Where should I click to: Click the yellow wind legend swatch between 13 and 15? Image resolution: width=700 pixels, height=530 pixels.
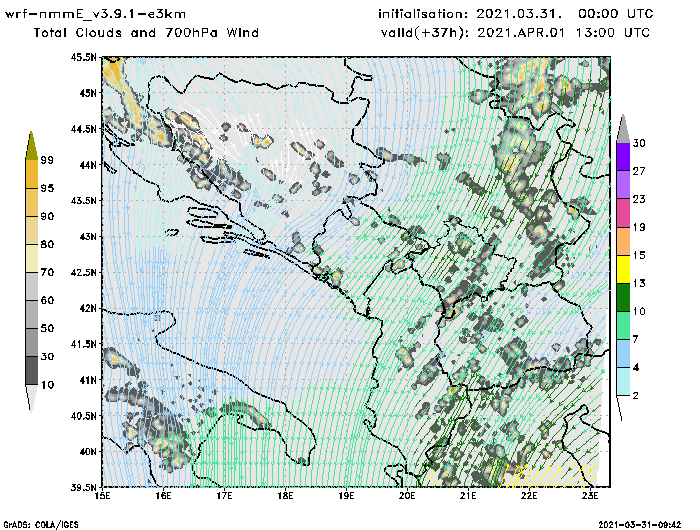tap(623, 269)
